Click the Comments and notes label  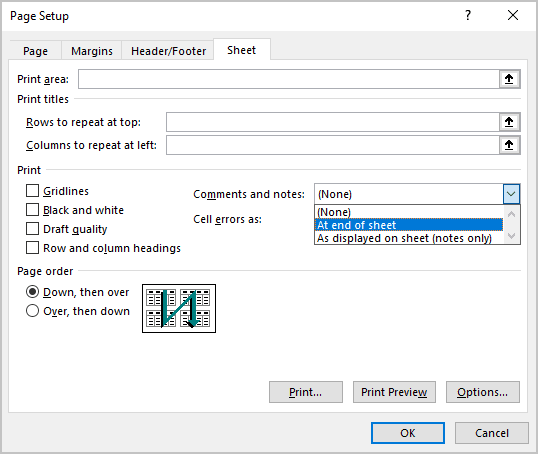click(249, 194)
